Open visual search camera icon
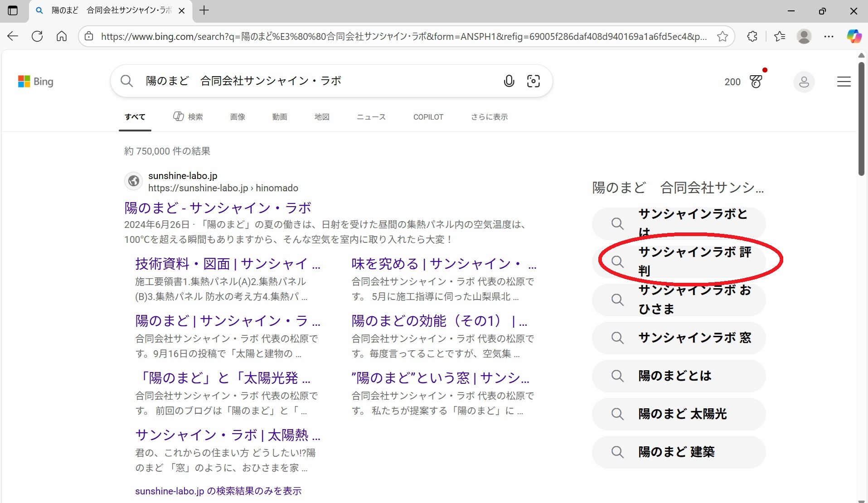This screenshot has width=868, height=503. [x=533, y=81]
